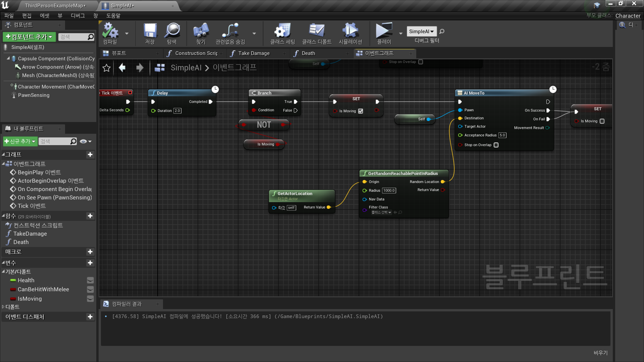This screenshot has height=362, width=644.
Task: Uncheck Is Moving on the SET node
Action: 360,111
